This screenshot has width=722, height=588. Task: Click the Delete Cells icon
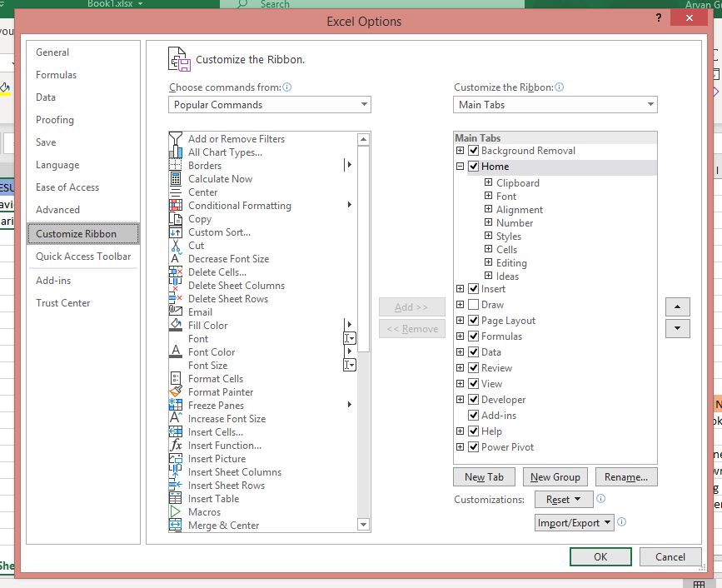[176, 272]
